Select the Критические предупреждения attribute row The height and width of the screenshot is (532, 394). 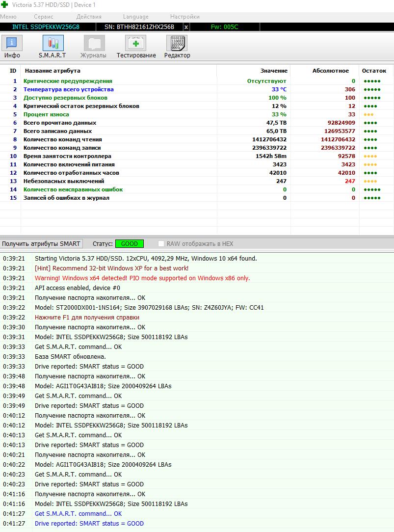[197, 81]
